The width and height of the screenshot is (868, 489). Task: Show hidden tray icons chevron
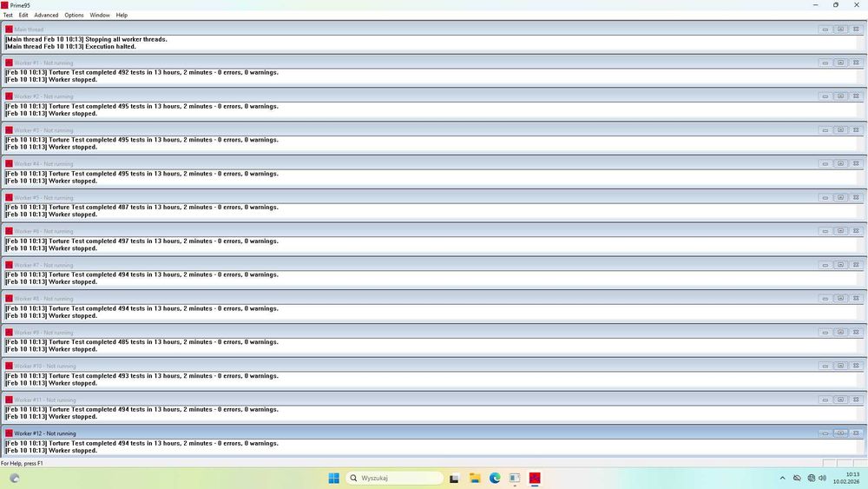pos(782,478)
